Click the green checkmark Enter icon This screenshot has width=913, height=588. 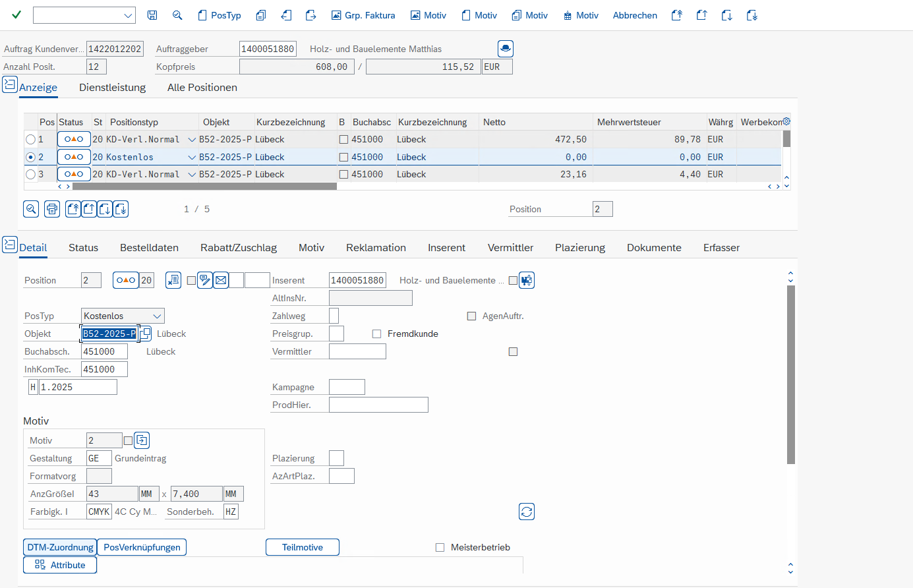click(x=16, y=15)
